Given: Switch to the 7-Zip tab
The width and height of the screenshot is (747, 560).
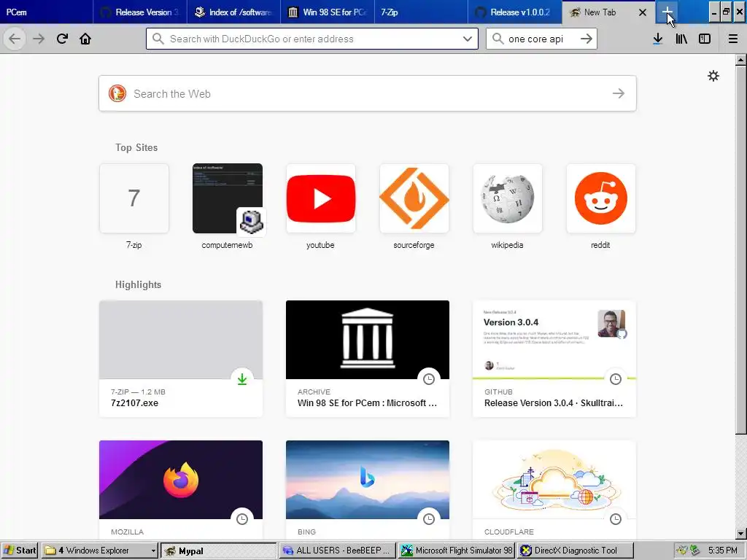Looking at the screenshot, I should click(420, 12).
